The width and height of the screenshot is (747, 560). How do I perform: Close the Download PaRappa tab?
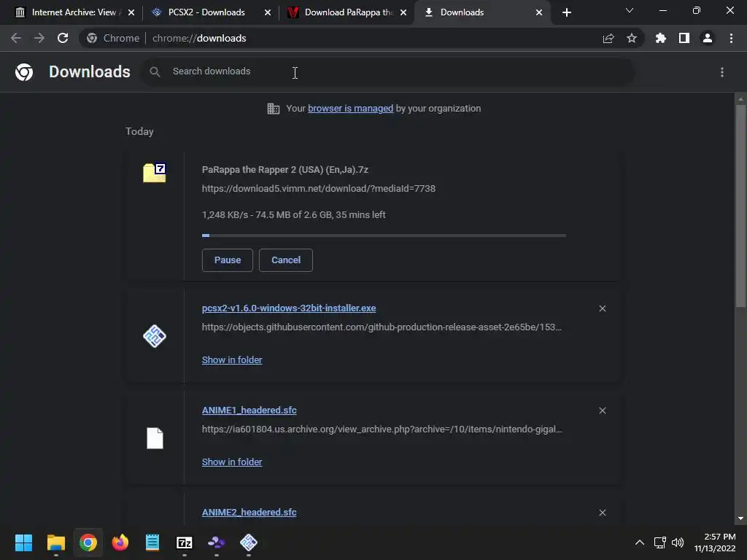point(403,12)
